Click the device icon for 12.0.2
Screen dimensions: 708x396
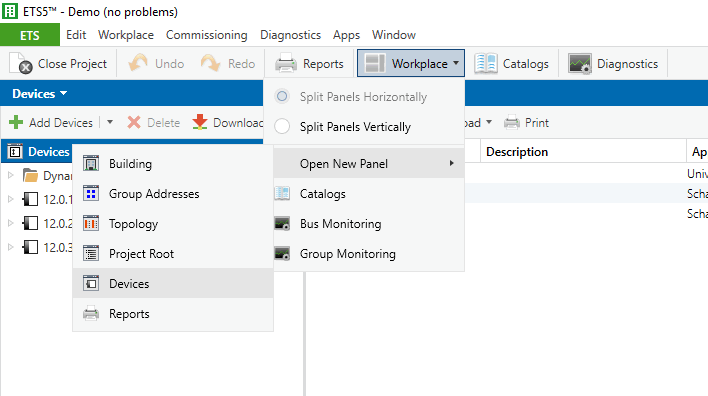pos(30,223)
